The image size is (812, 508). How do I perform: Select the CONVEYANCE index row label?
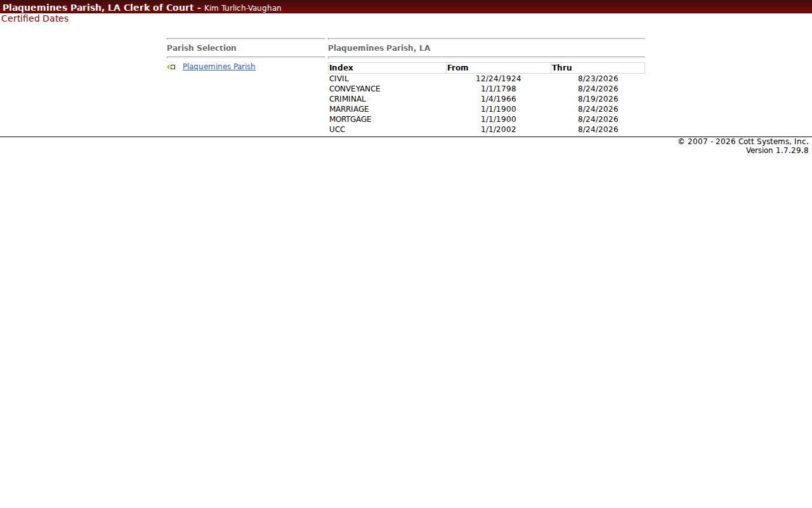pos(355,89)
